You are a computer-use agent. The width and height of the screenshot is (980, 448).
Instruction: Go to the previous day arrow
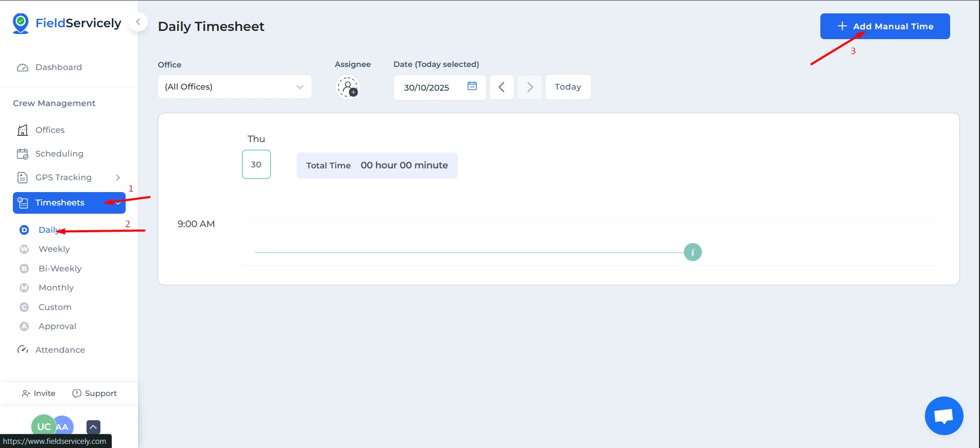502,87
